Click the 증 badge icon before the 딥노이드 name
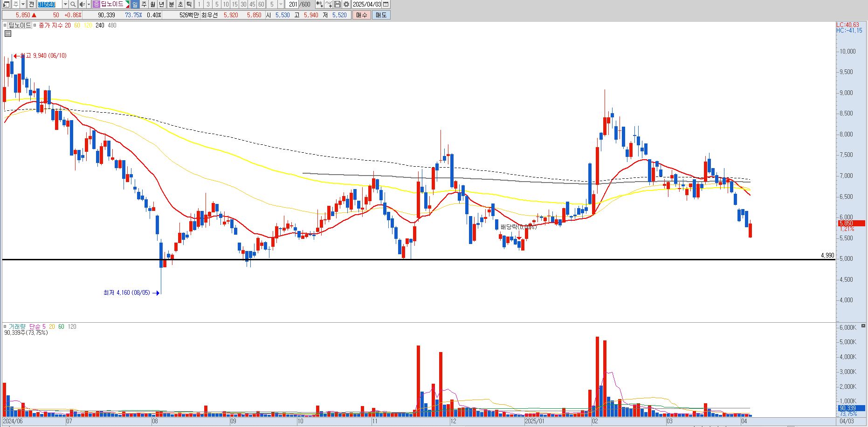The height and width of the screenshot is (427, 868). (x=96, y=4)
